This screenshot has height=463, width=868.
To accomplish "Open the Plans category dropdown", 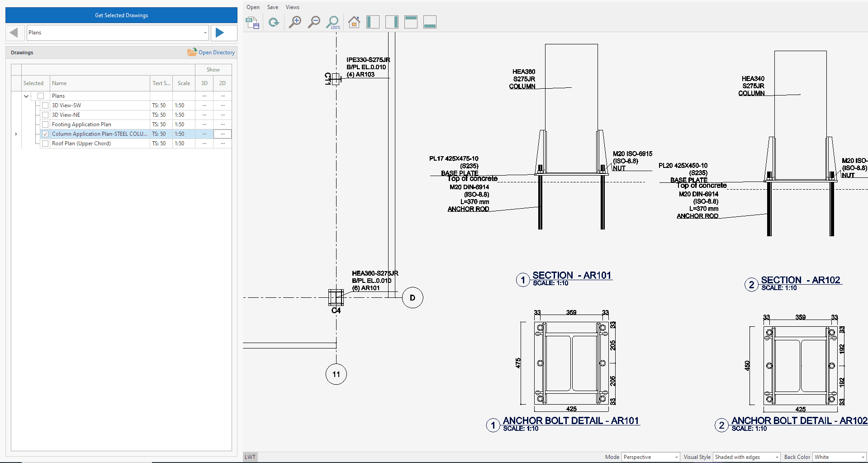I will [205, 33].
